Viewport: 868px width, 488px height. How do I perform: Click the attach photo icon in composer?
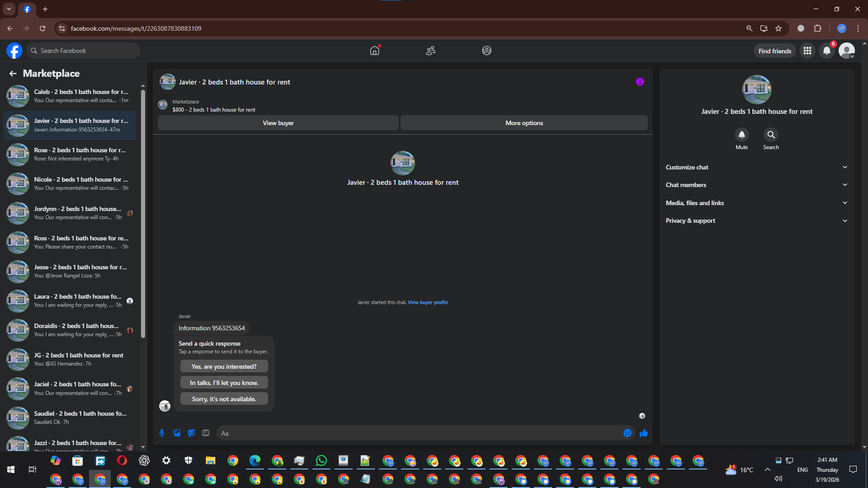177,433
